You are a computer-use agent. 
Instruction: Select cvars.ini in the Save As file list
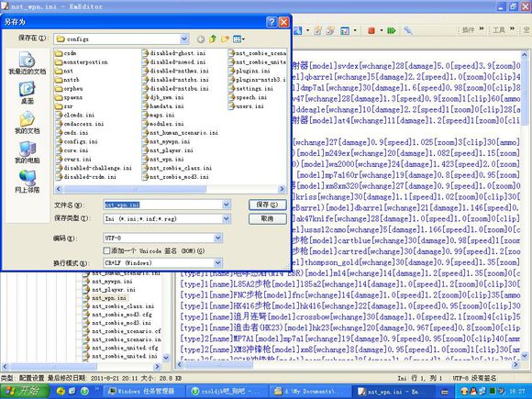click(74, 159)
